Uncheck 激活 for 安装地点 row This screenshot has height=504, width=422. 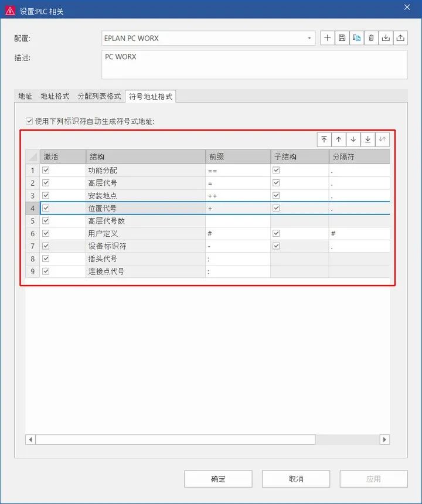(x=46, y=195)
